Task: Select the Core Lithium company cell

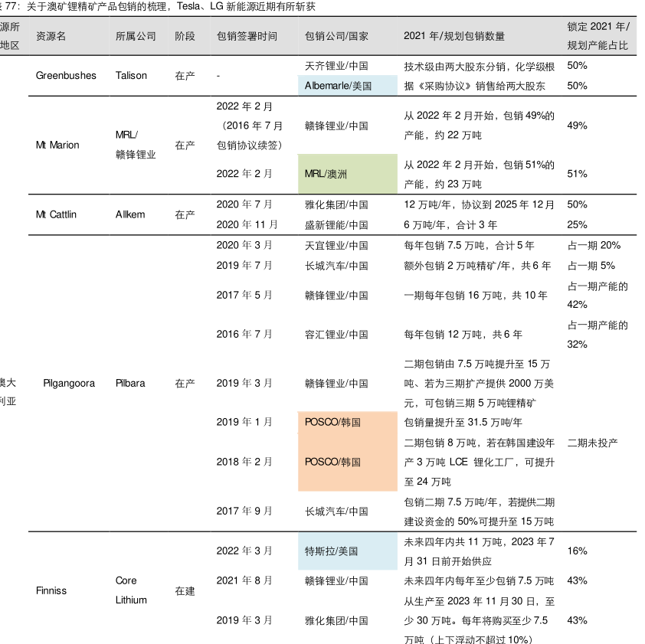Action: pos(131,590)
